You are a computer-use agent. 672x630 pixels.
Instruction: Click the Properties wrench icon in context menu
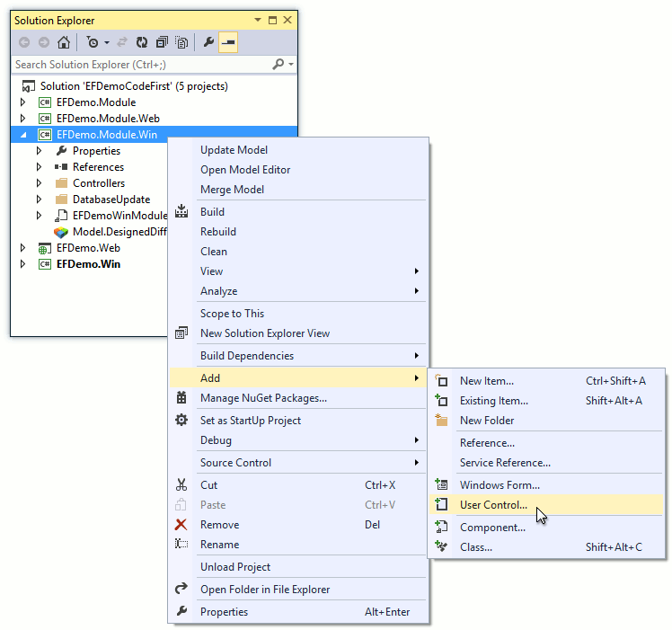[x=181, y=611]
